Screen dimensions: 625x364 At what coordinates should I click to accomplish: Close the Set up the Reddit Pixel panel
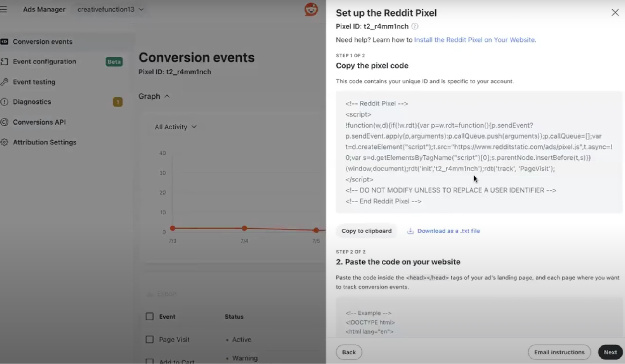615,12
